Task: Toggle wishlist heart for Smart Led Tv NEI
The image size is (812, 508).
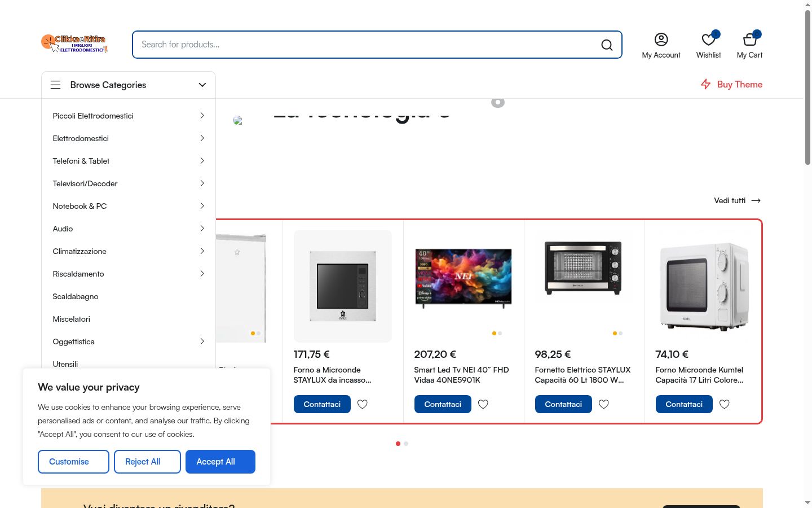Action: coord(483,404)
